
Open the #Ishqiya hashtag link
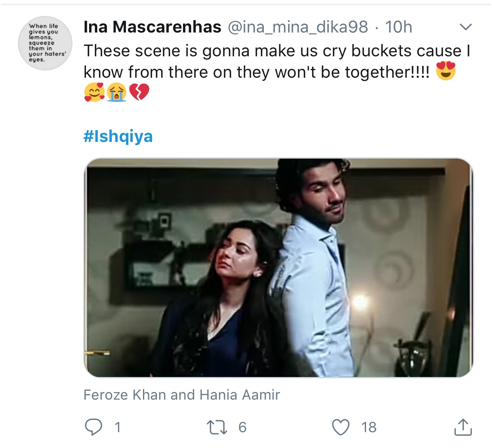tap(118, 136)
